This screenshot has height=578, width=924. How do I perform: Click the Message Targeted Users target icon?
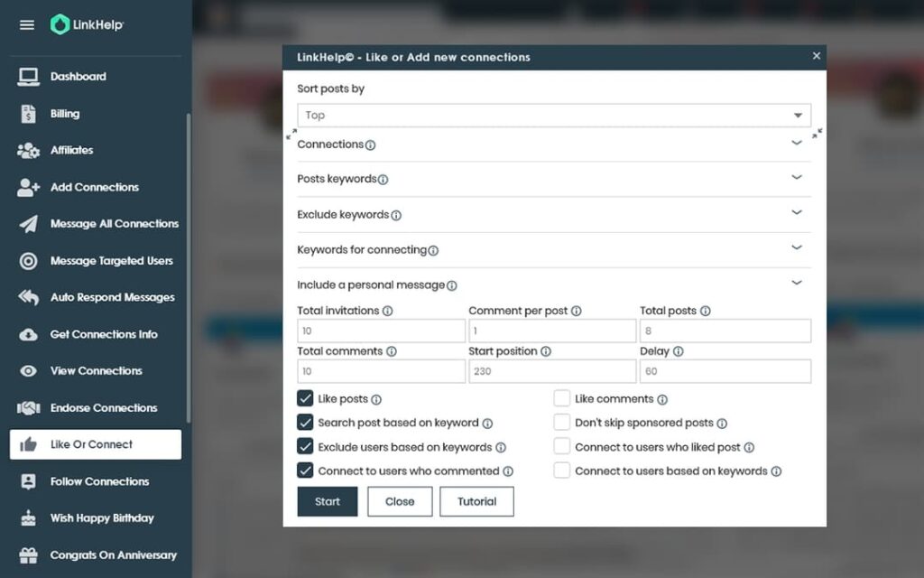pos(28,261)
